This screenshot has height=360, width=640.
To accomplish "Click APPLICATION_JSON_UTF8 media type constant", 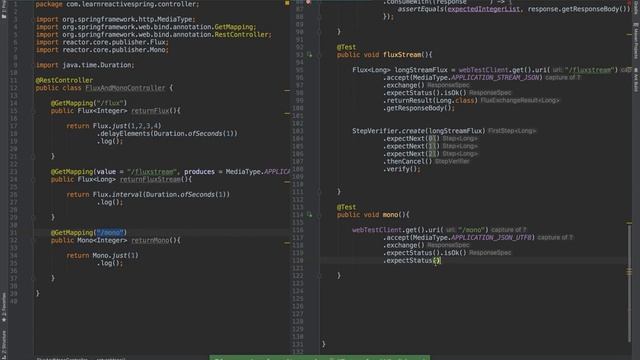I will [492, 238].
